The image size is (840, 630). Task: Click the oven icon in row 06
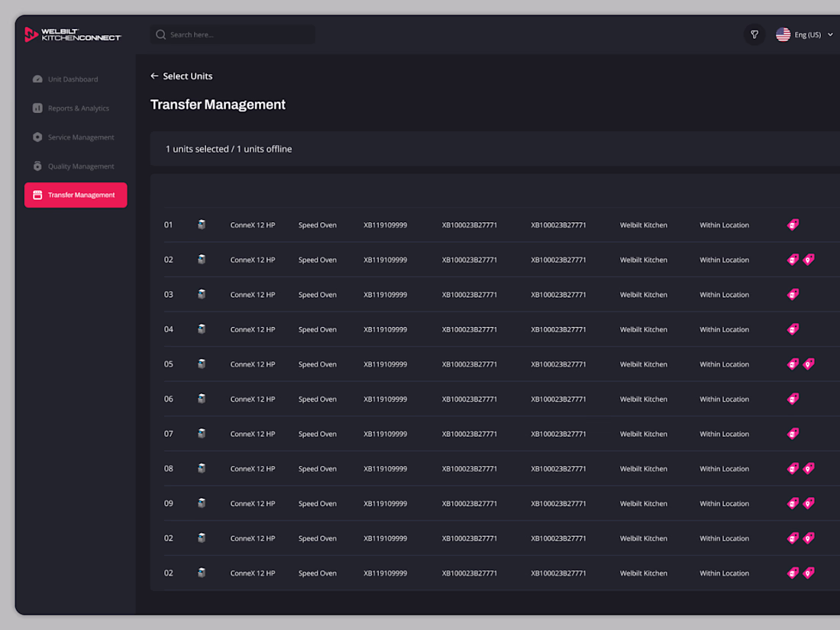pyautogui.click(x=202, y=399)
